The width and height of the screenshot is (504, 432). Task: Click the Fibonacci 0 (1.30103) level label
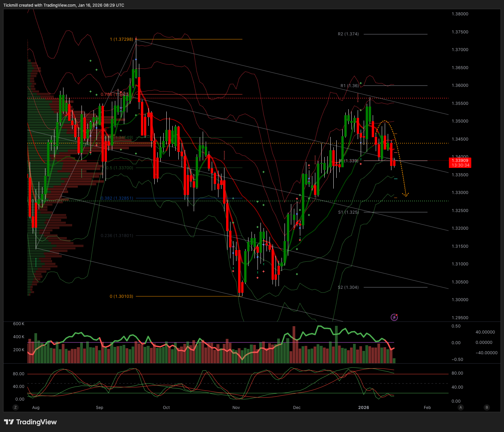[x=121, y=296]
